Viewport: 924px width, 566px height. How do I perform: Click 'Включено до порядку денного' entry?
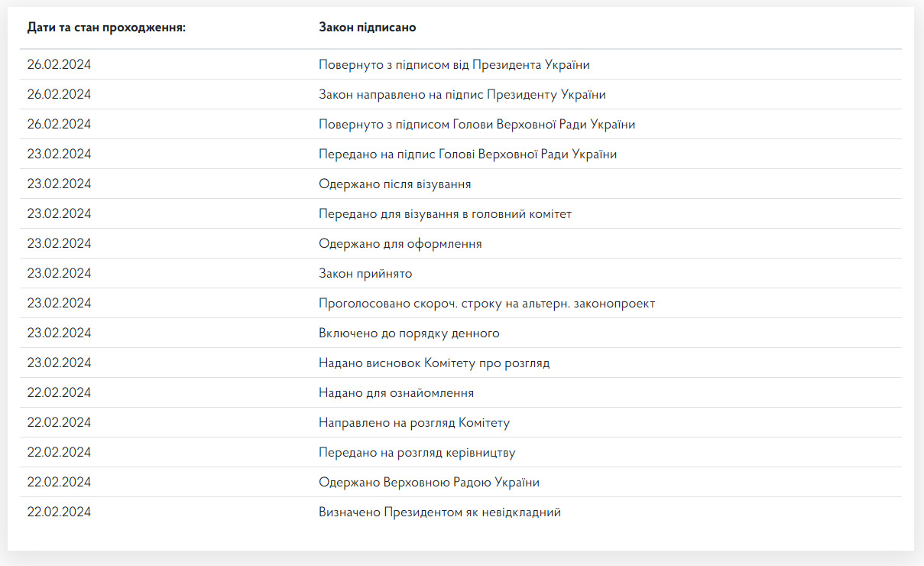tap(409, 333)
